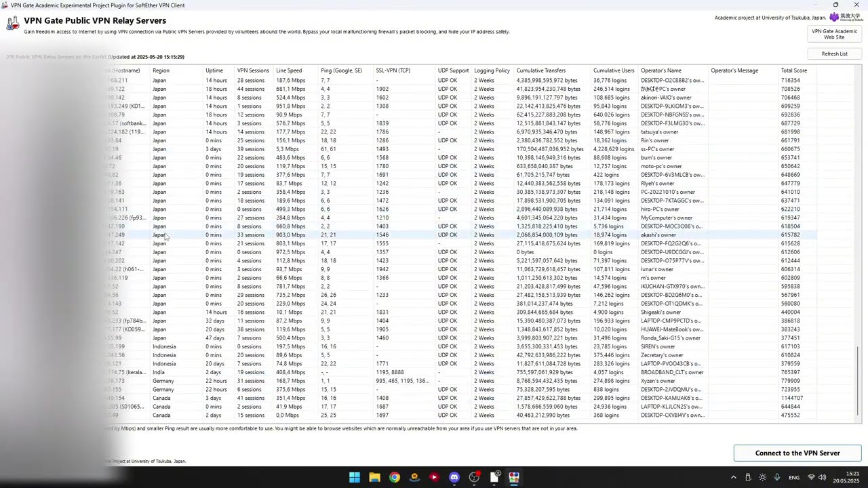Select the BROADBAND_CLT's owner India server
Image resolution: width=868 pixels, height=488 pixels.
click(461, 372)
